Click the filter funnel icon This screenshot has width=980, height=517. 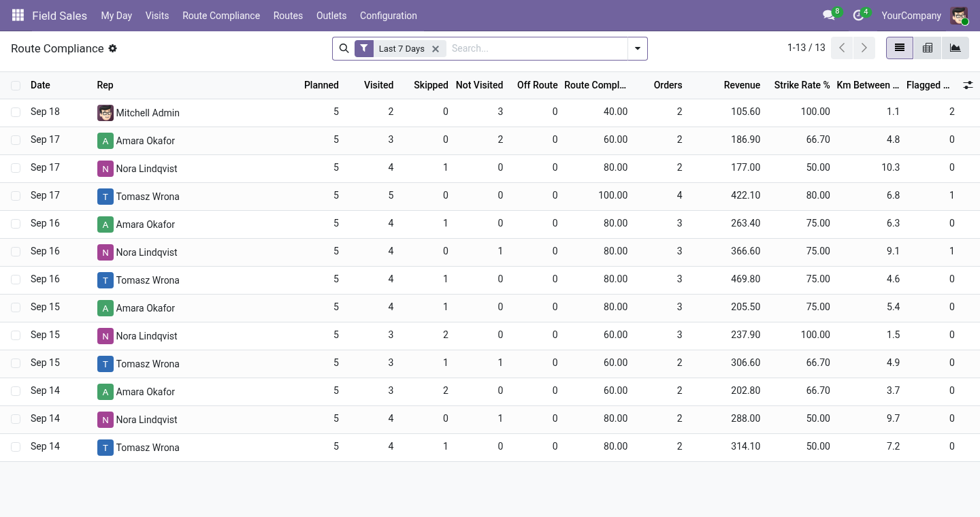point(364,48)
